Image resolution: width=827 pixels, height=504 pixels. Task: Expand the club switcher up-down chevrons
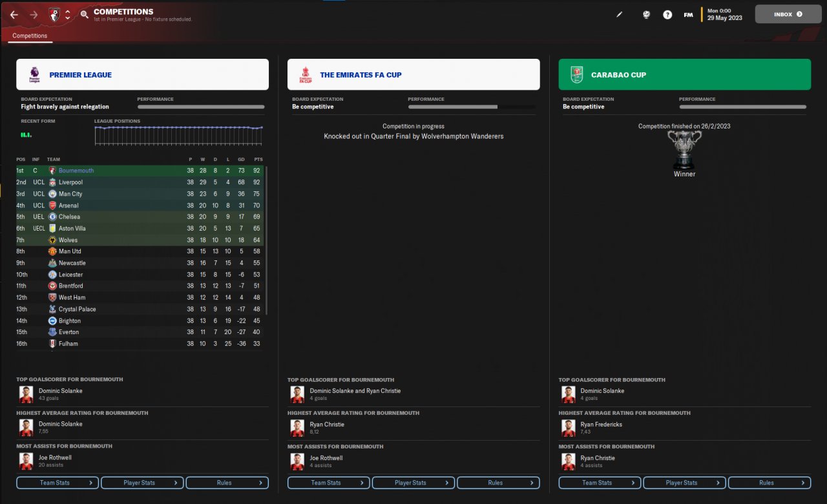click(67, 14)
